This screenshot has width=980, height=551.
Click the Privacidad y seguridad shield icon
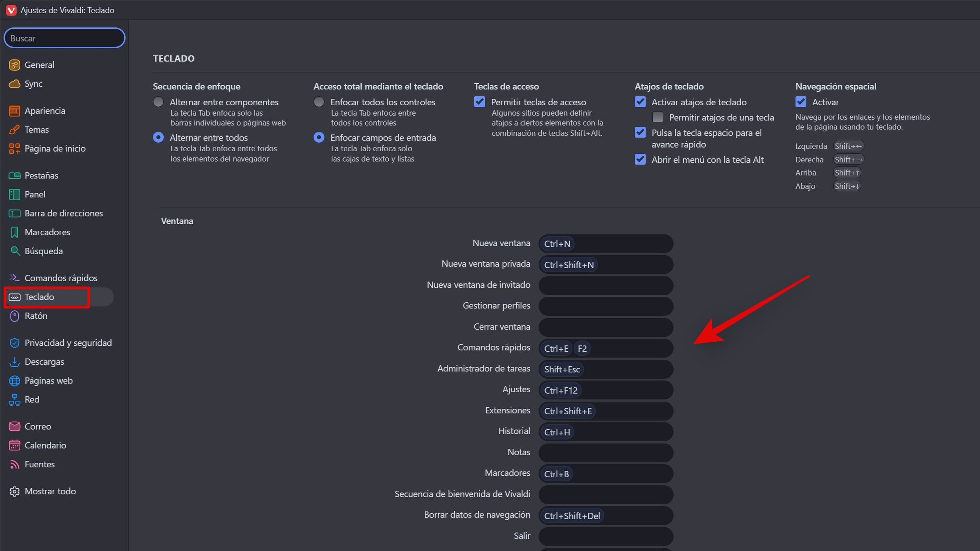[x=15, y=343]
